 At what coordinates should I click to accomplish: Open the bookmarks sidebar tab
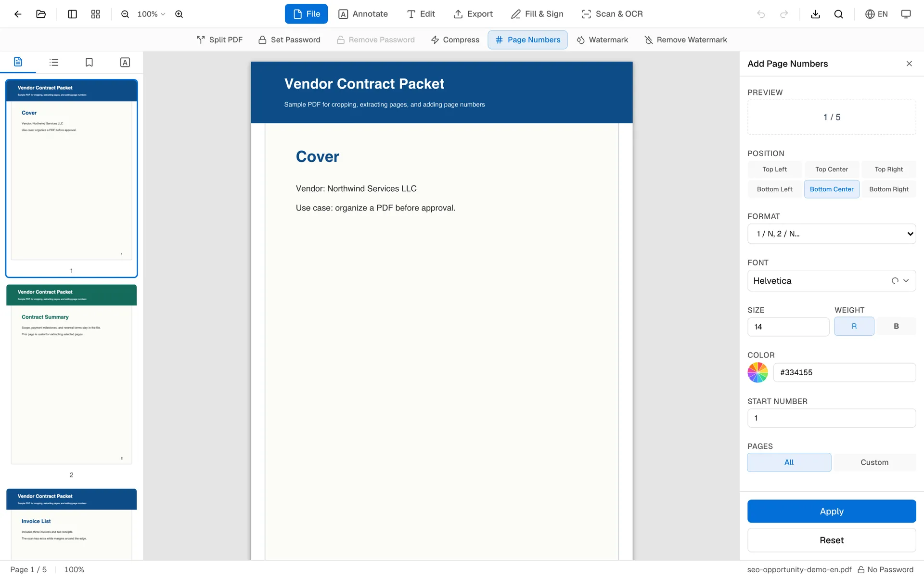pyautogui.click(x=89, y=62)
